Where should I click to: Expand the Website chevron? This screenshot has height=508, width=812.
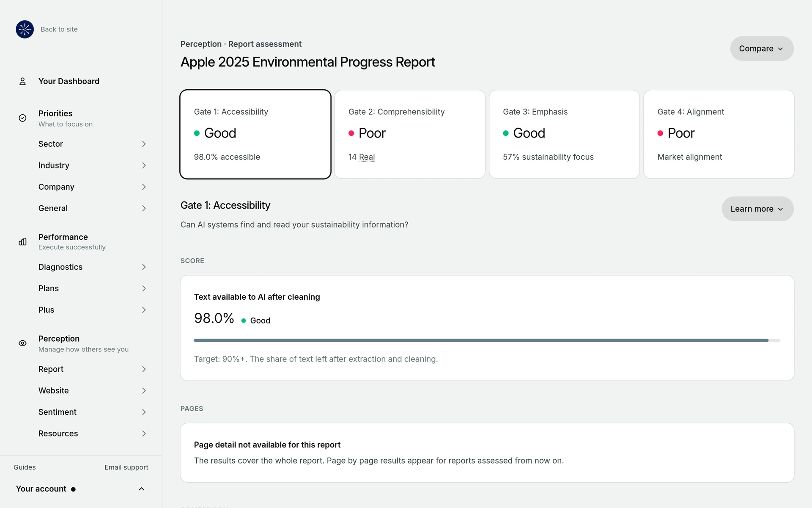(x=144, y=391)
